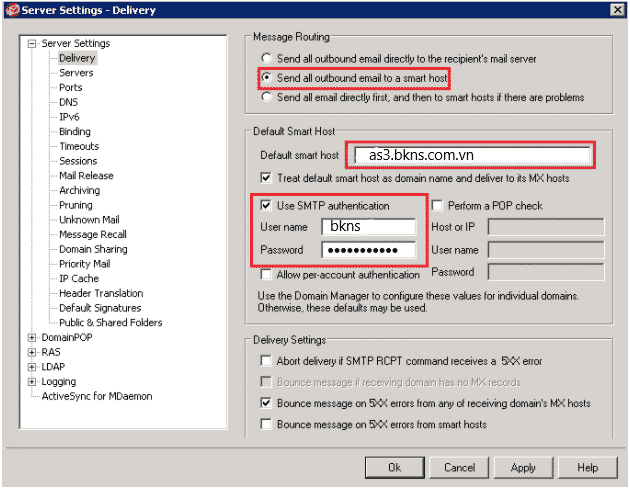Close the Server Settings dialog window
Viewport: 630px width, 489px height.
(618, 10)
